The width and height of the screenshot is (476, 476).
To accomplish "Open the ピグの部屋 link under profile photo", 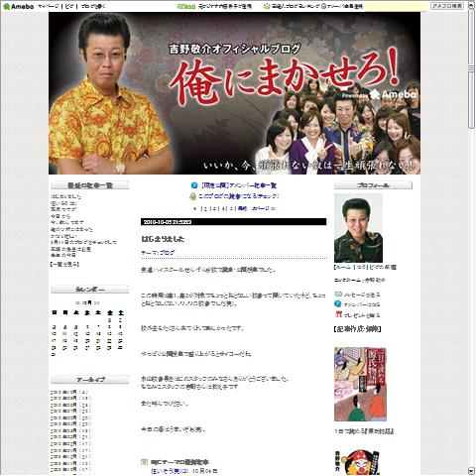I will click(x=383, y=267).
